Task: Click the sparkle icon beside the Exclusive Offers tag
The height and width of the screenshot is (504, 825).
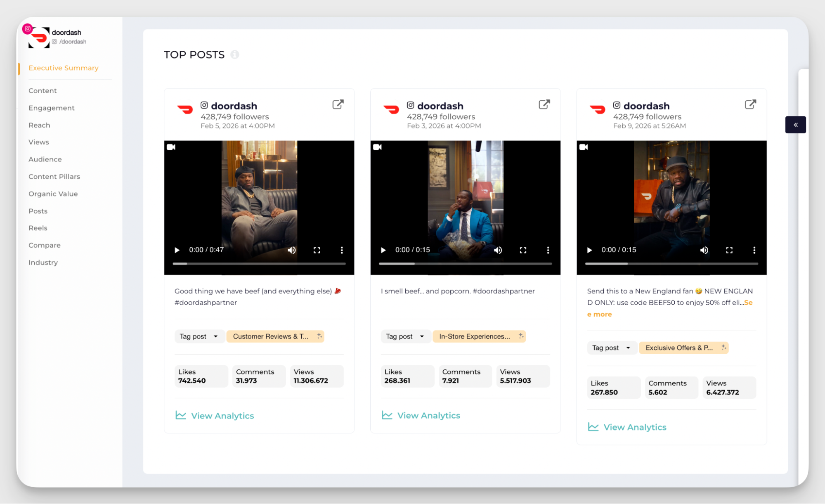Action: click(723, 348)
